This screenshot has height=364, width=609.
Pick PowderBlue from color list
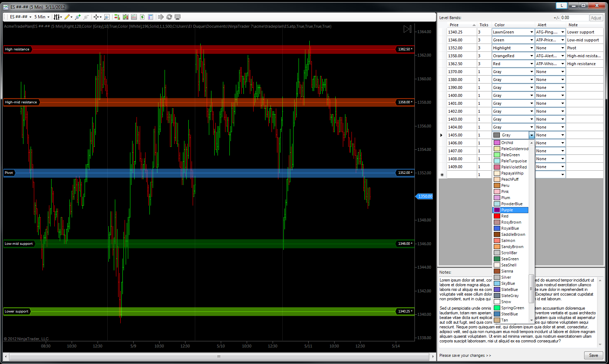[x=510, y=204]
